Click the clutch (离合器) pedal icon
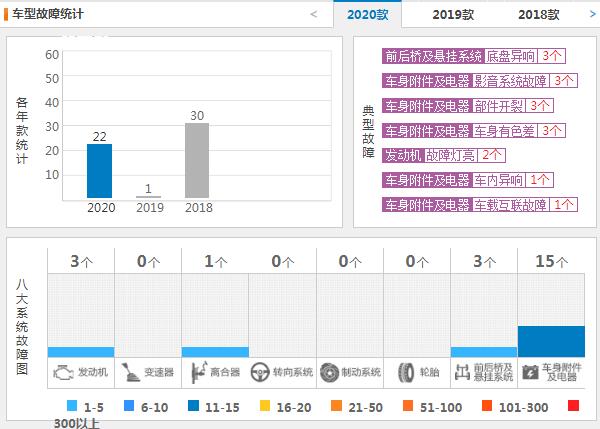This screenshot has height=429, width=600. pyautogui.click(x=199, y=372)
